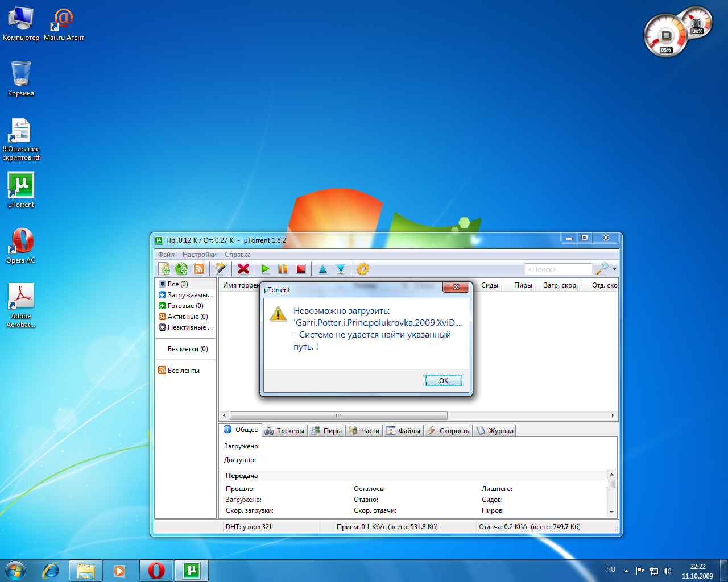This screenshot has height=582, width=728.
Task: Open the Mail.ru Агент desktop shortcut
Action: pyautogui.click(x=64, y=24)
